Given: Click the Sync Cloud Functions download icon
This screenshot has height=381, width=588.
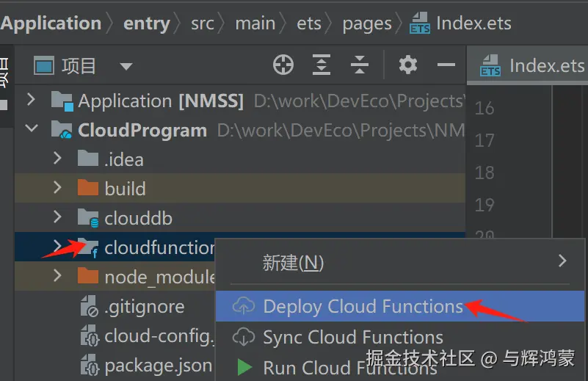Looking at the screenshot, I should click(244, 337).
